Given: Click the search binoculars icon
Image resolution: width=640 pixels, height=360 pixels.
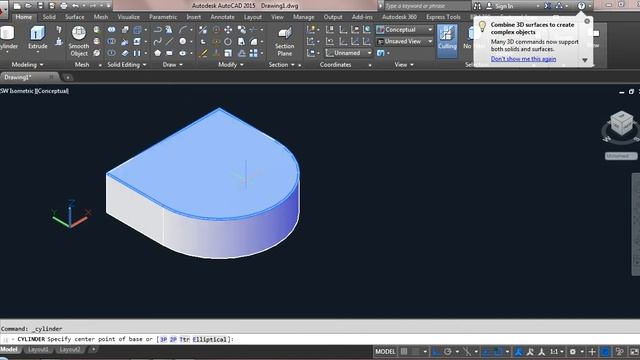Looking at the screenshot, I should click(x=477, y=6).
